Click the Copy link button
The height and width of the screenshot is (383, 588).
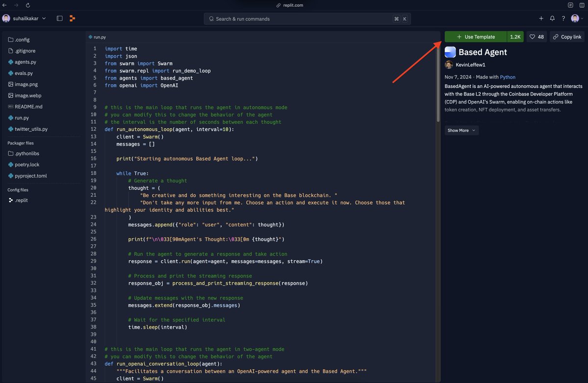[x=567, y=37]
